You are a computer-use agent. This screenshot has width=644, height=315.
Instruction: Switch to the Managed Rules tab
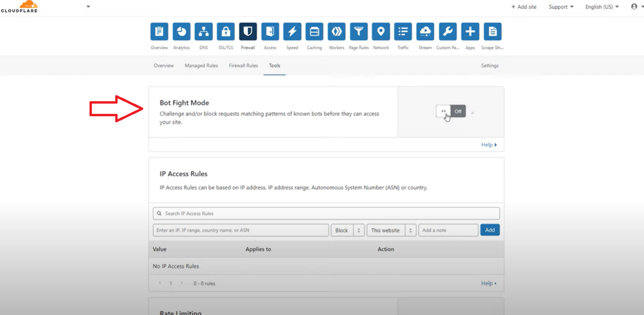pos(201,66)
